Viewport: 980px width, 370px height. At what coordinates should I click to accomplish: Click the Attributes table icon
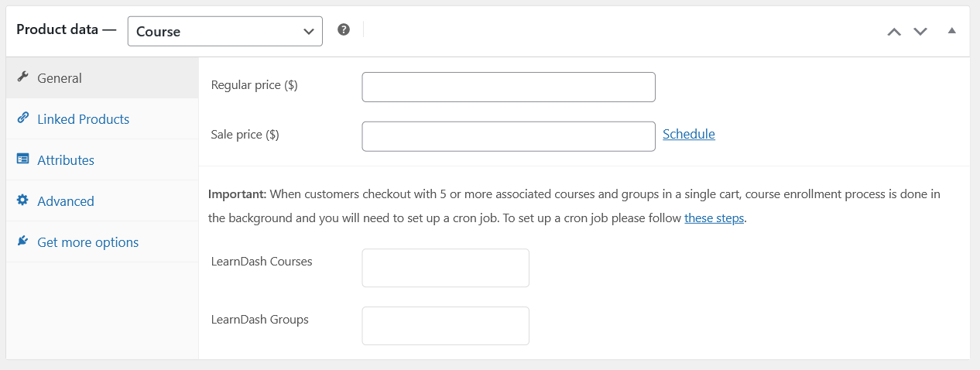[x=22, y=159]
